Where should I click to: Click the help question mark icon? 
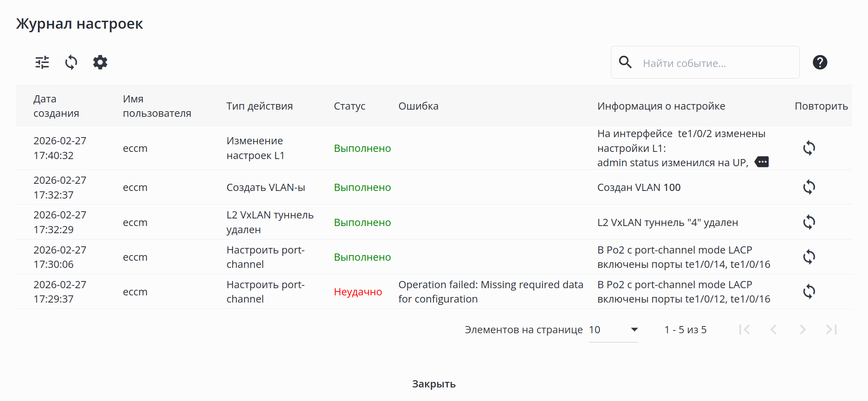(820, 63)
